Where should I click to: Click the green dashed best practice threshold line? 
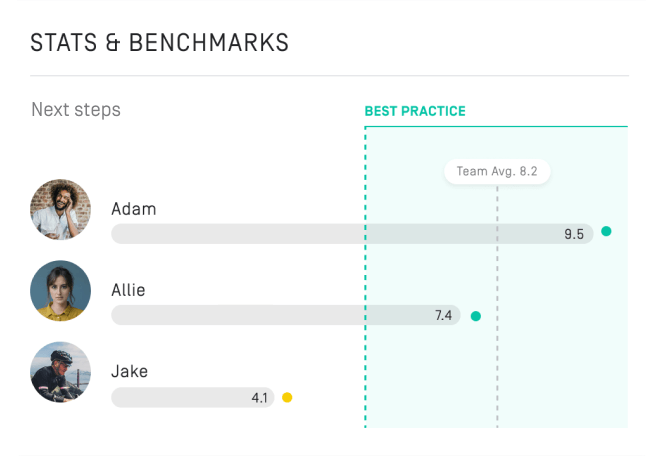pos(365,277)
